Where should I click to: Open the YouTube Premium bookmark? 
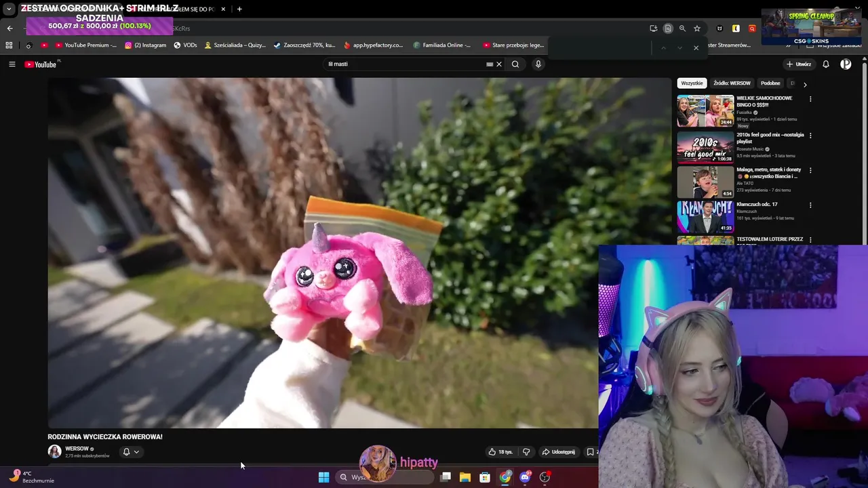tap(85, 45)
